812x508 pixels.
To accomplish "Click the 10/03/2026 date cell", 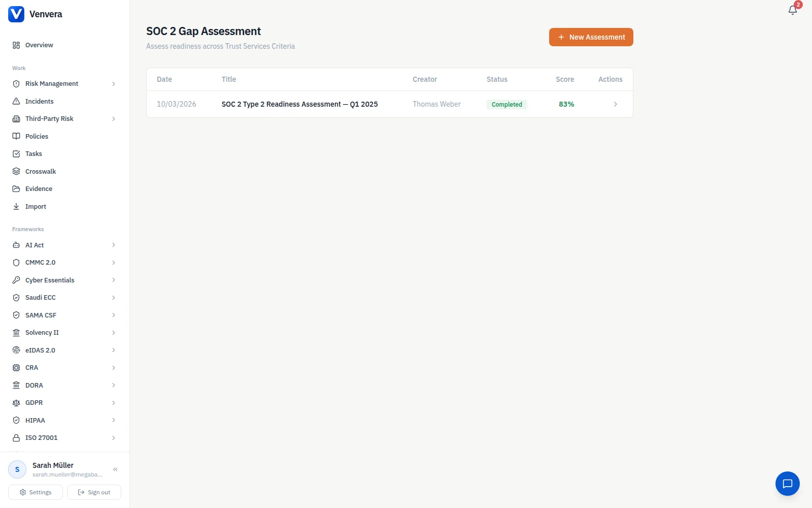I will click(177, 104).
